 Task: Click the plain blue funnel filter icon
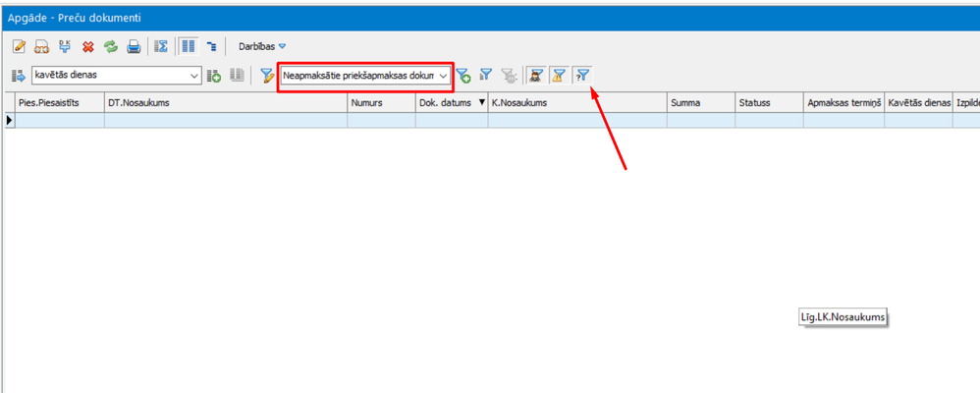(x=486, y=76)
